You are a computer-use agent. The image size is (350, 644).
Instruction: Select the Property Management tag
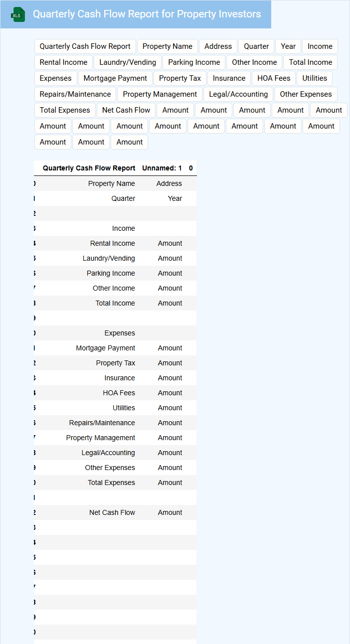(160, 94)
